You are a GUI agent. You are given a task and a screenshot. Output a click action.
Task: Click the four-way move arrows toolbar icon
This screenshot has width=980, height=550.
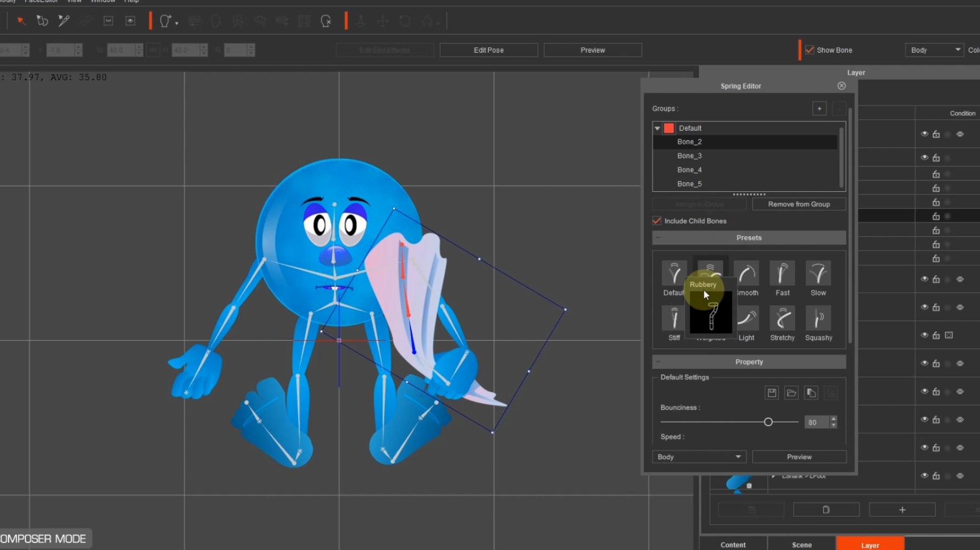[x=383, y=21]
